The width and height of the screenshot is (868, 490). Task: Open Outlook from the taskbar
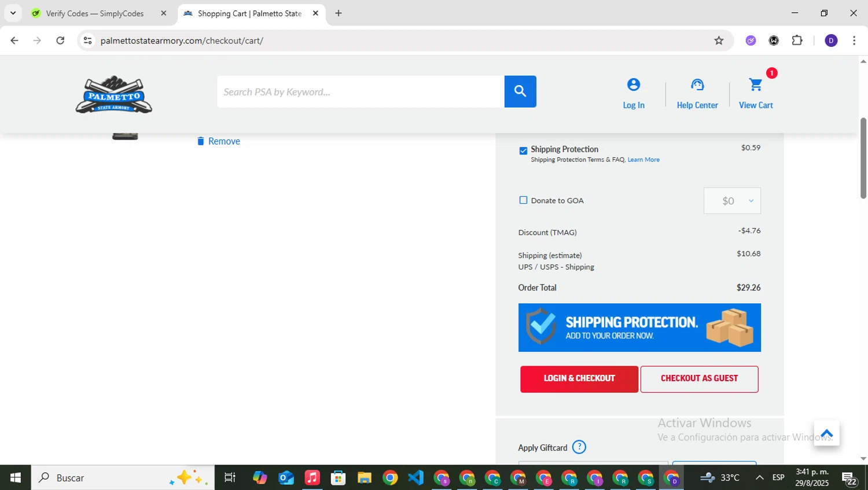point(286,478)
